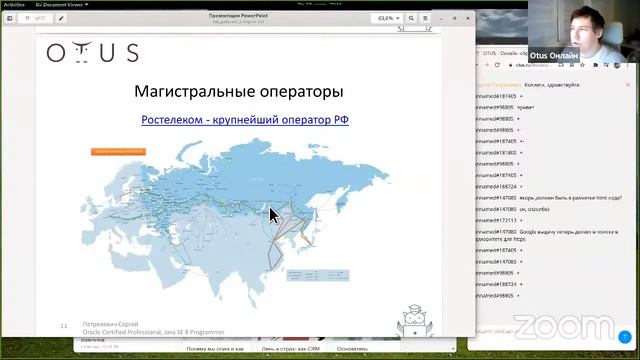Click the slide title 'Магистральные операторы'
The height and width of the screenshot is (360, 640).
coord(239,91)
